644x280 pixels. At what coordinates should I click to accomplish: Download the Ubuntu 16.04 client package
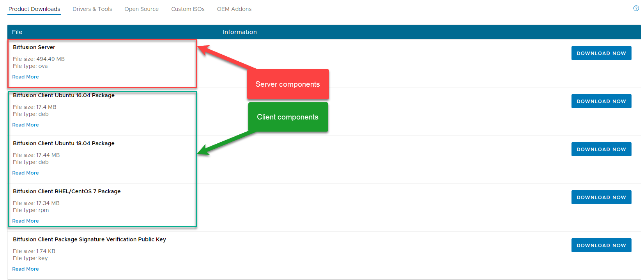pos(601,101)
